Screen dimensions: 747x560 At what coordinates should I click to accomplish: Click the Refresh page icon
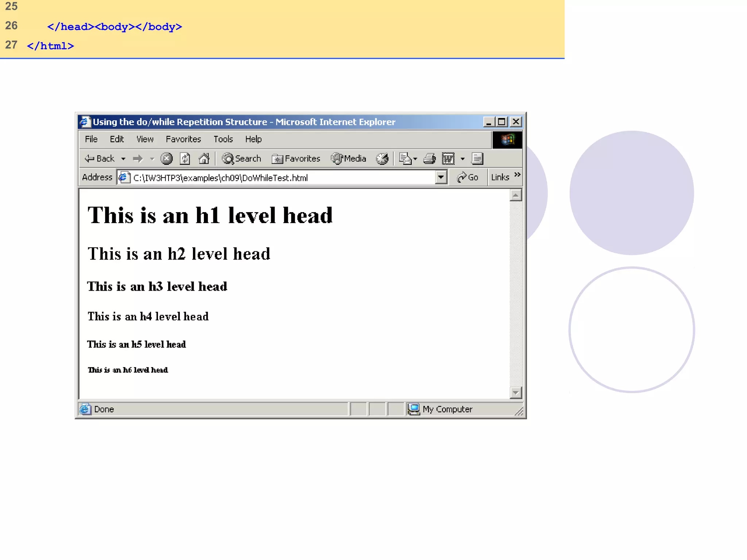(185, 159)
